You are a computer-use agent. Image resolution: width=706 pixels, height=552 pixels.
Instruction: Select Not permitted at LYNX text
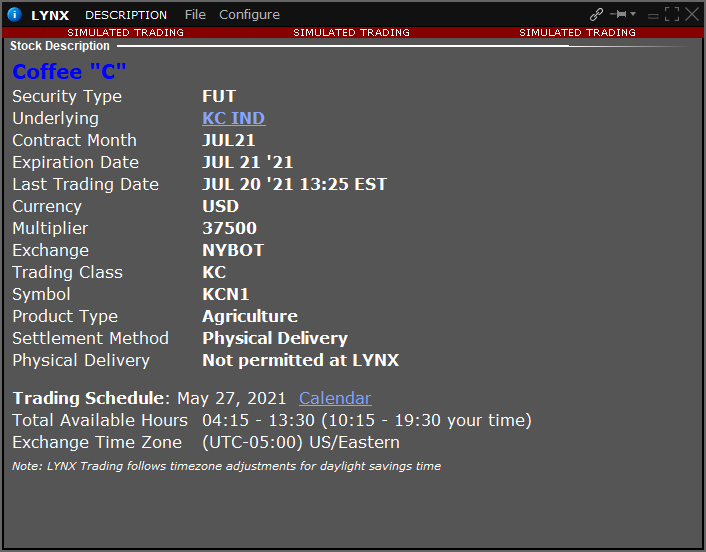301,361
